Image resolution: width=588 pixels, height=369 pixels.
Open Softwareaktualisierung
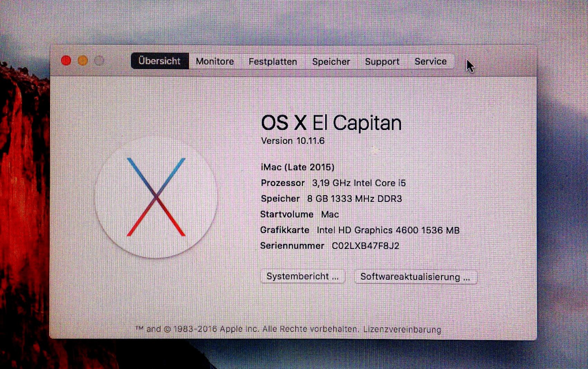(415, 277)
